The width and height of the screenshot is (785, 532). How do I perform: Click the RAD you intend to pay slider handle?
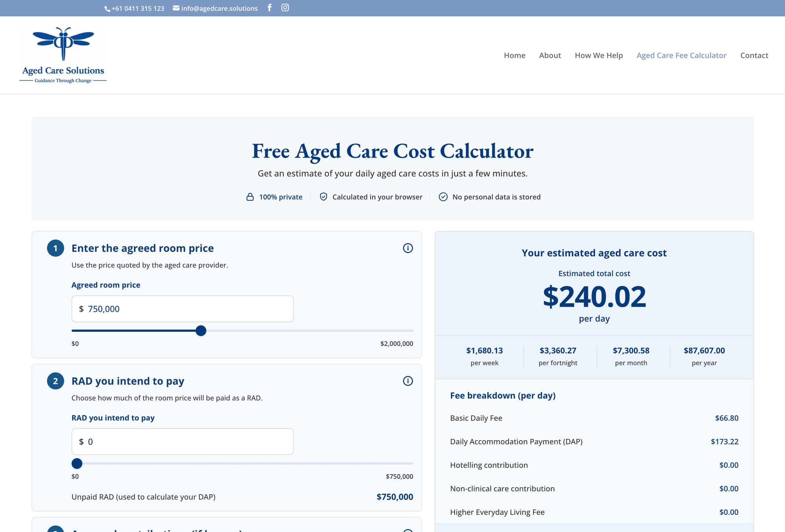click(x=77, y=463)
